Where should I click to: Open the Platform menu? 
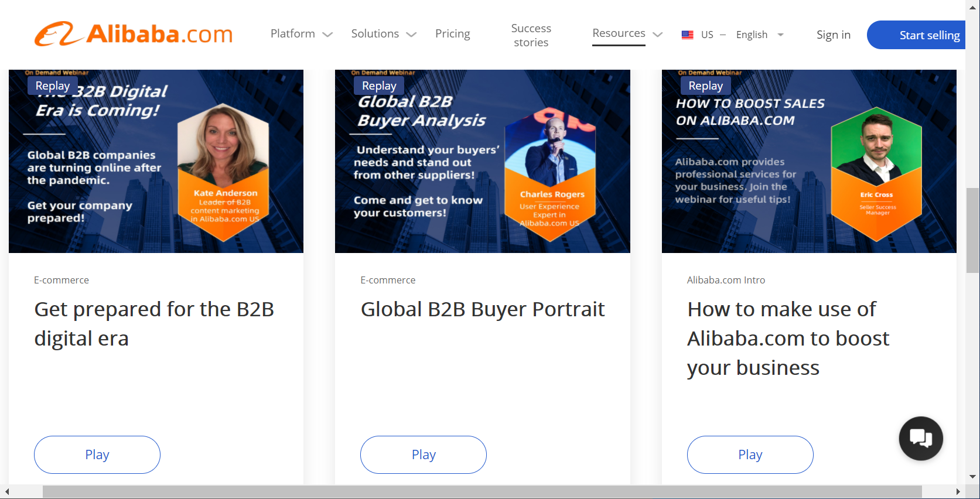293,33
